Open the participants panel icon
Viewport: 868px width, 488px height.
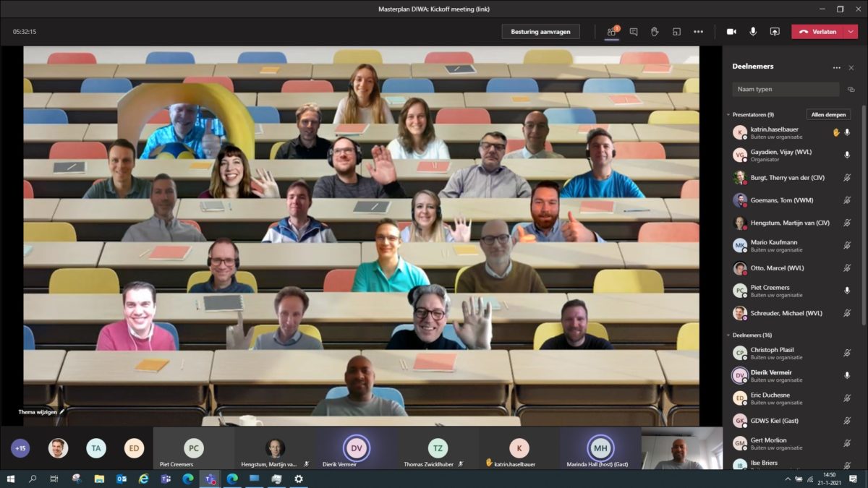click(612, 32)
